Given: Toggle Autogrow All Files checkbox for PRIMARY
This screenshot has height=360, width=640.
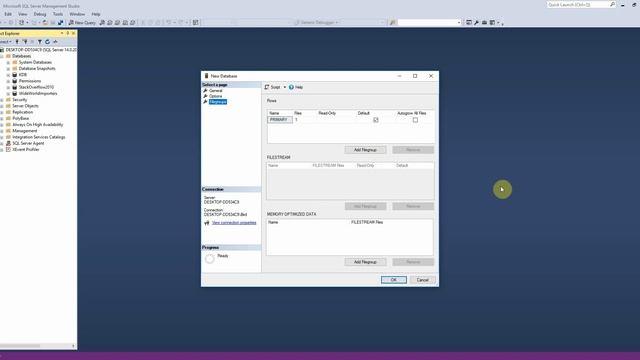Looking at the screenshot, I should pos(415,120).
